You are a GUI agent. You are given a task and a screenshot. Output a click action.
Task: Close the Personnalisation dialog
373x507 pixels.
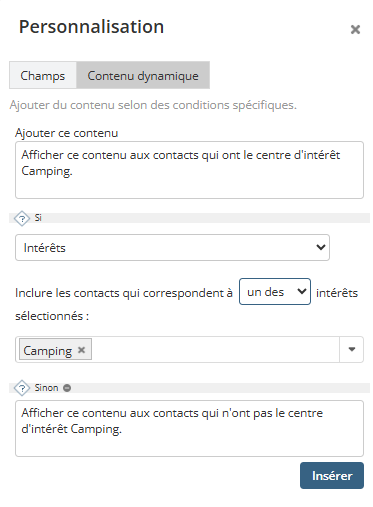pos(355,29)
